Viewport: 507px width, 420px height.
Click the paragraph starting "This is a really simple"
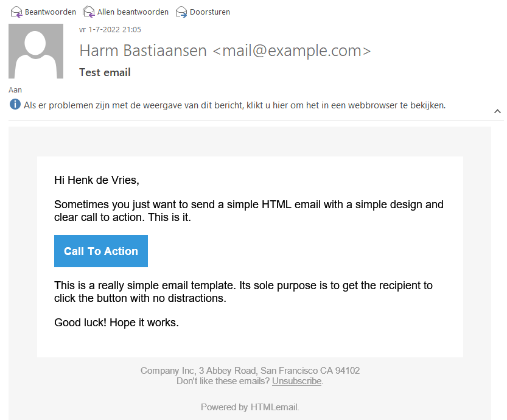(x=243, y=292)
